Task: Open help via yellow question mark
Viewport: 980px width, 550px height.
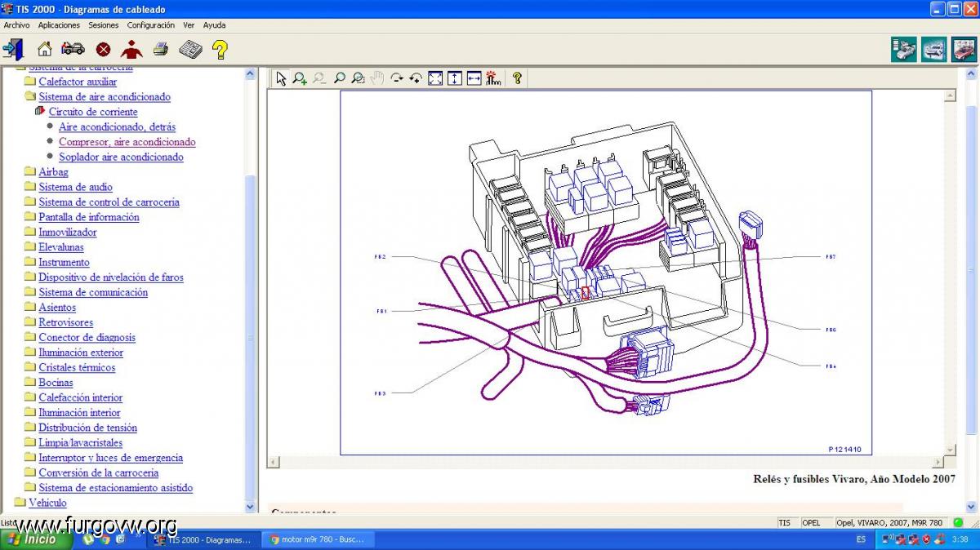Action: coord(220,50)
